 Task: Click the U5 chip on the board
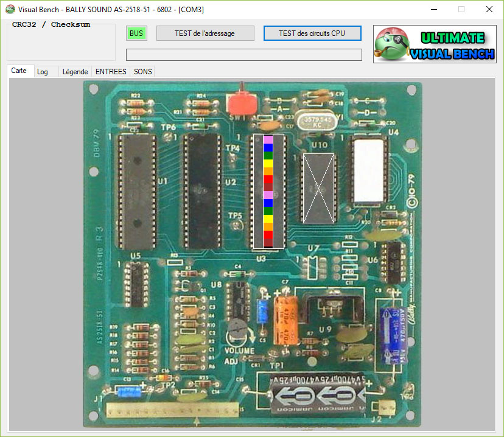(x=136, y=284)
